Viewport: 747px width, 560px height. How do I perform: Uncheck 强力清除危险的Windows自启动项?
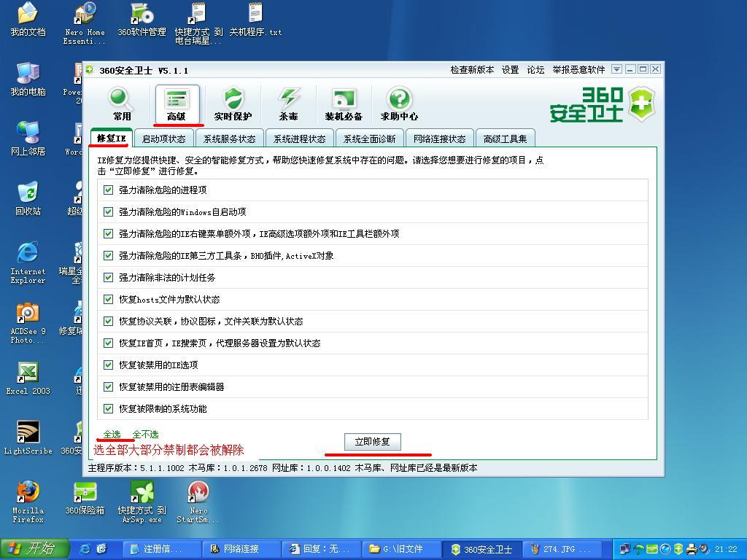tap(108, 212)
